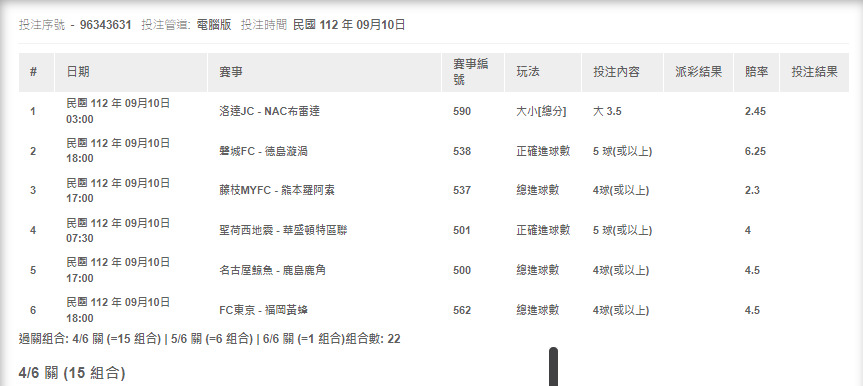The width and height of the screenshot is (863, 386).
Task: Click match code 500
Action: coord(462,270)
